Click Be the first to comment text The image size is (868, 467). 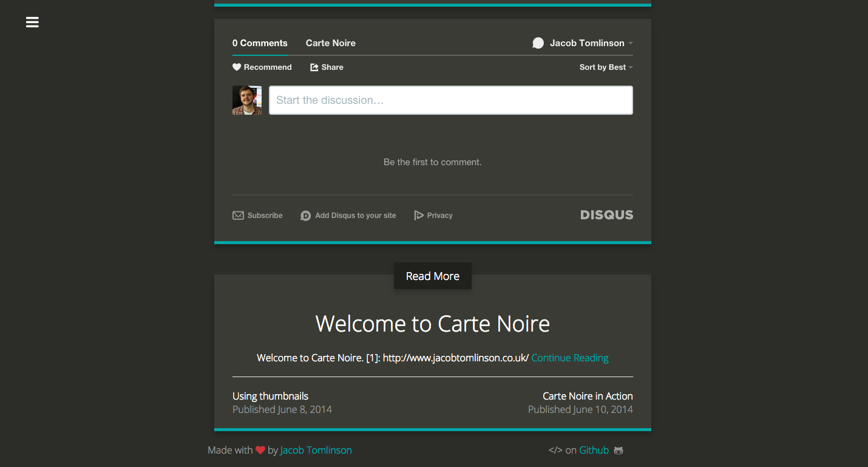433,162
